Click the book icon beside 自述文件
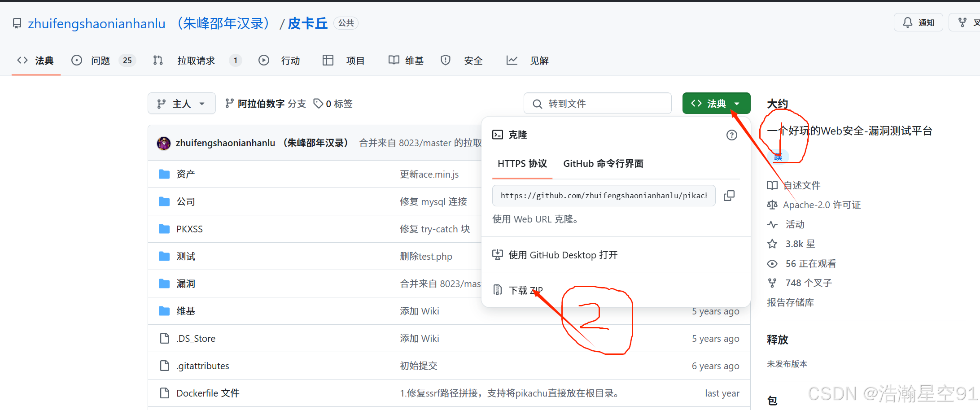 point(772,185)
